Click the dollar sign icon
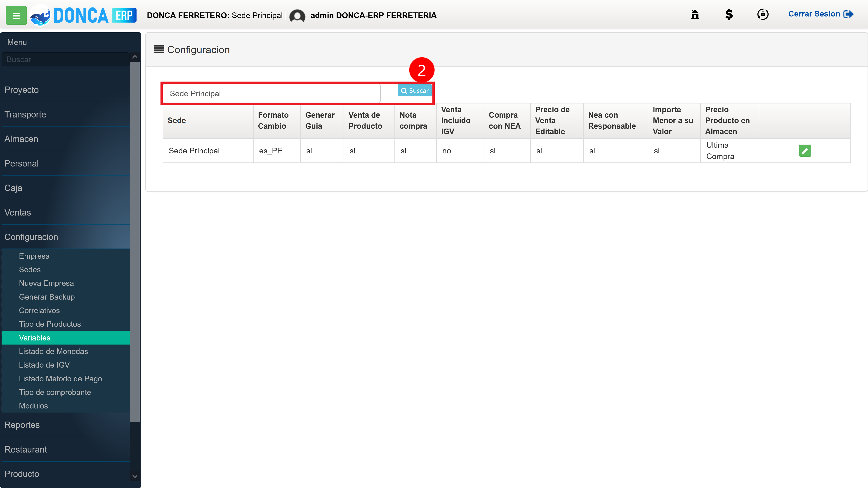This screenshot has width=868, height=488. 729,14
